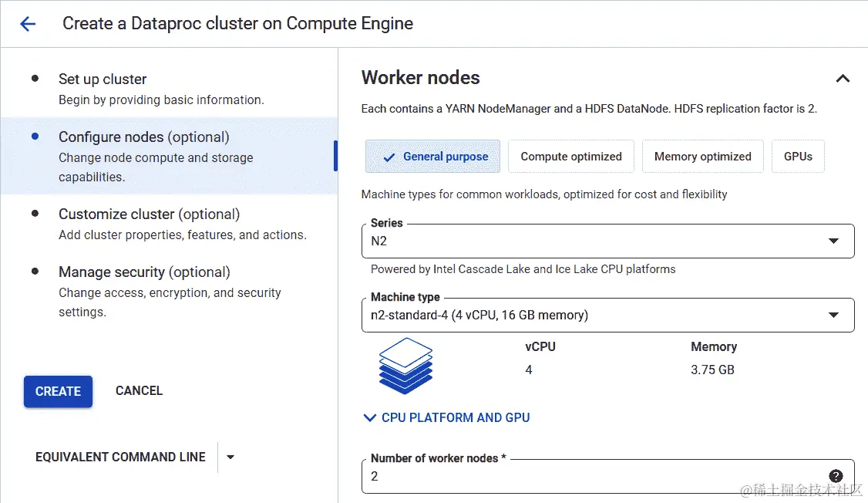The width and height of the screenshot is (868, 503).
Task: Click 'Powered by Intel Cascade Lake' helper text
Action: [523, 269]
